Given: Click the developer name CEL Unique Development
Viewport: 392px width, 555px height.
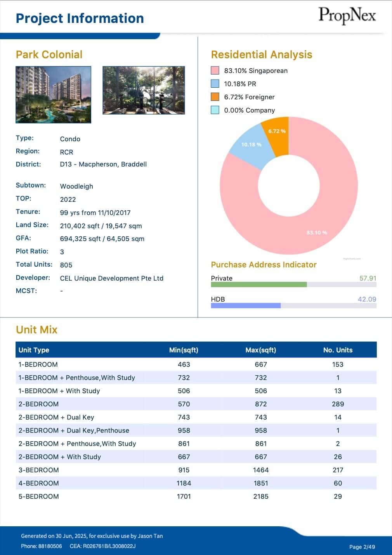Looking at the screenshot, I should click(111, 278).
